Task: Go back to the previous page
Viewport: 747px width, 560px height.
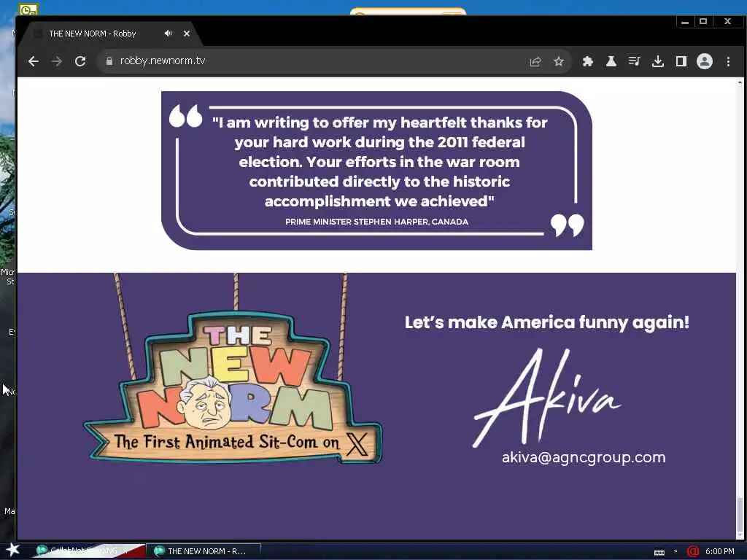Action: pyautogui.click(x=34, y=61)
